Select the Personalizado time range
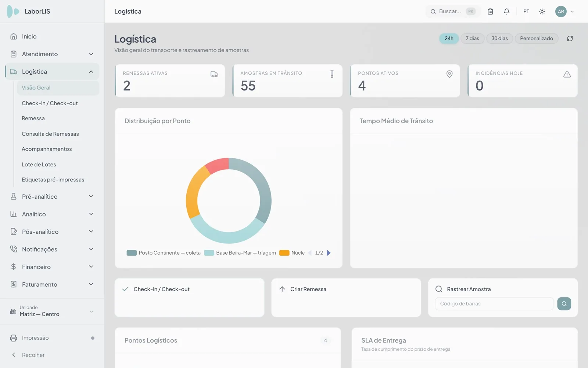This screenshot has width=588, height=368. pos(537,38)
